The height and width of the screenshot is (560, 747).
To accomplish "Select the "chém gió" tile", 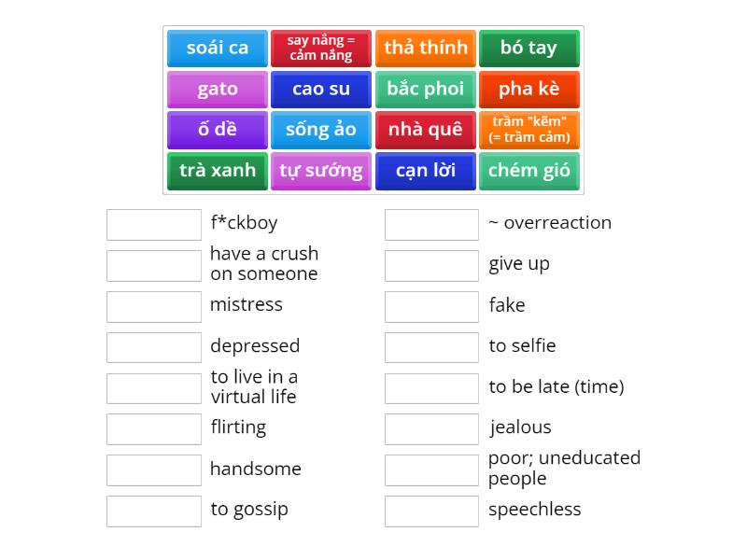I will pyautogui.click(x=529, y=171).
